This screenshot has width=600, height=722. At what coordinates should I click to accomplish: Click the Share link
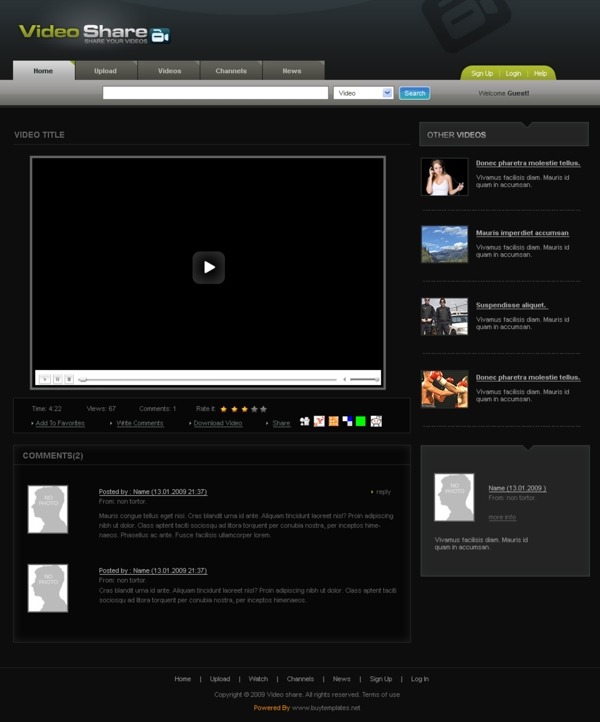click(x=281, y=423)
